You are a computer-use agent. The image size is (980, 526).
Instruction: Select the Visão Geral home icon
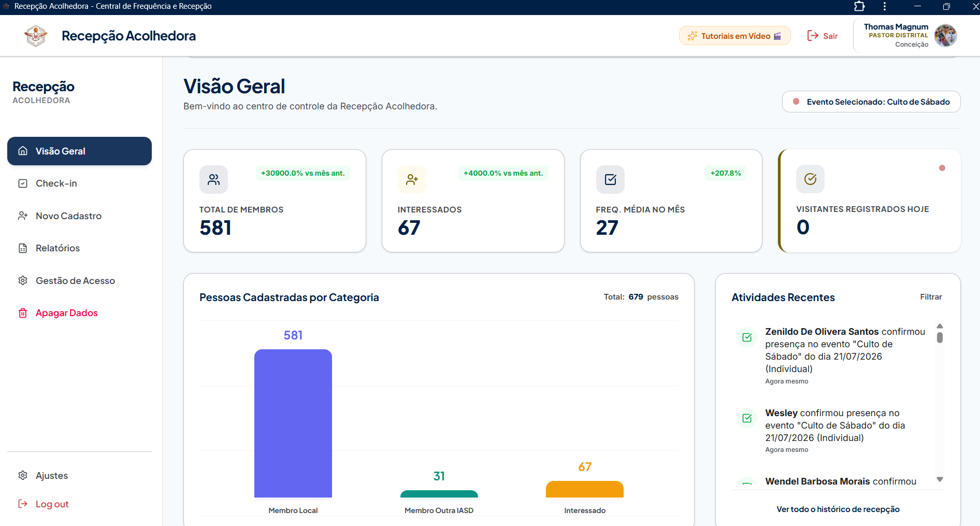(23, 151)
